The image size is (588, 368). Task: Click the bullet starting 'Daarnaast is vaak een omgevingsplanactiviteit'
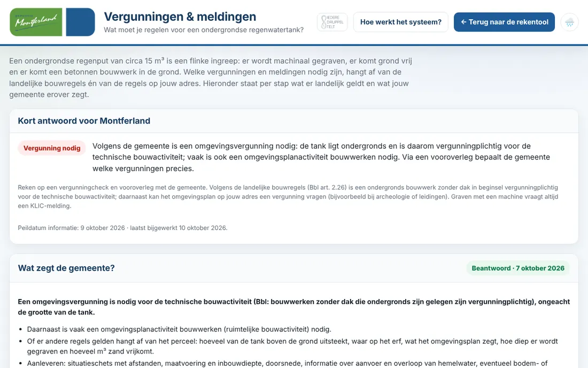click(x=179, y=329)
